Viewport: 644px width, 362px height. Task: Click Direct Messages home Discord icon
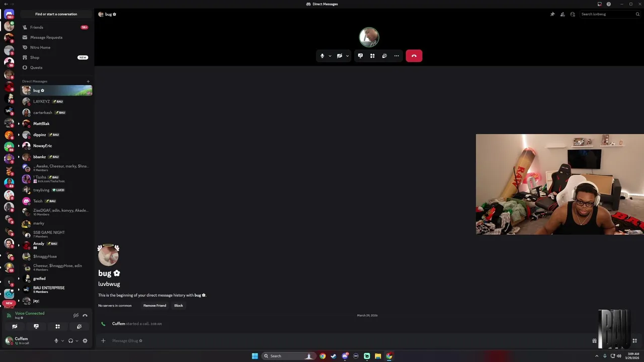pyautogui.click(x=9, y=14)
